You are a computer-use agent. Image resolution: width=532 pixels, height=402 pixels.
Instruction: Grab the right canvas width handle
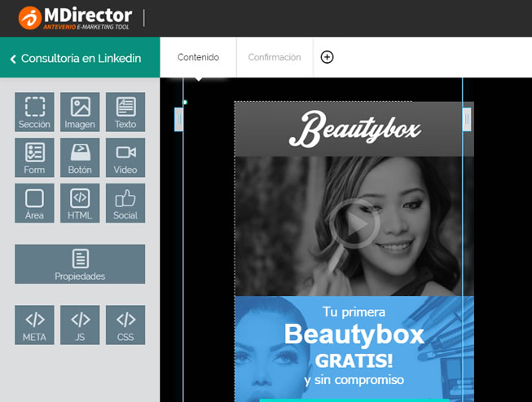[467, 119]
